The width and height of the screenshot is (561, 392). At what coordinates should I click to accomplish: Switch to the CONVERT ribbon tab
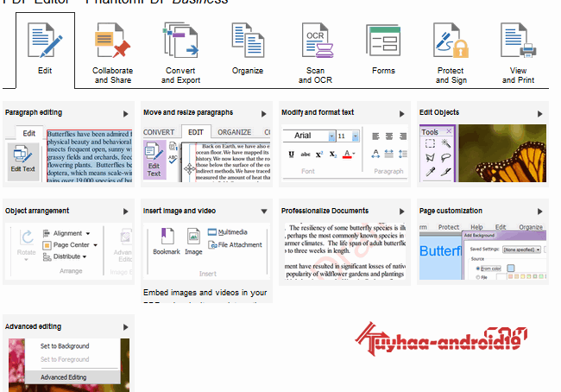coord(159,132)
